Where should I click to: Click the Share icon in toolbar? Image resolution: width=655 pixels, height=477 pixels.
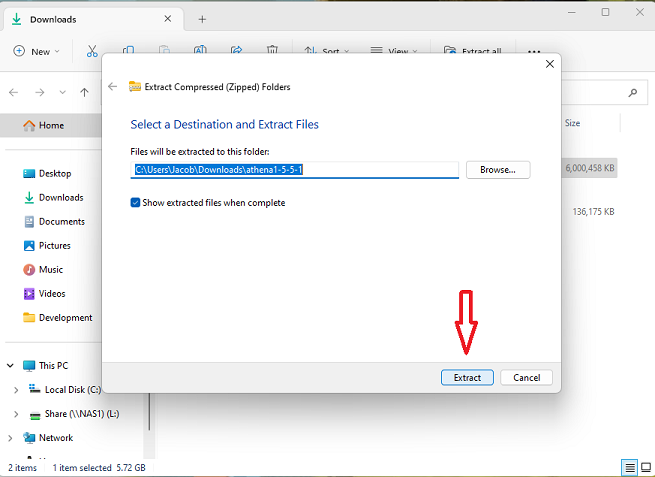(x=237, y=51)
